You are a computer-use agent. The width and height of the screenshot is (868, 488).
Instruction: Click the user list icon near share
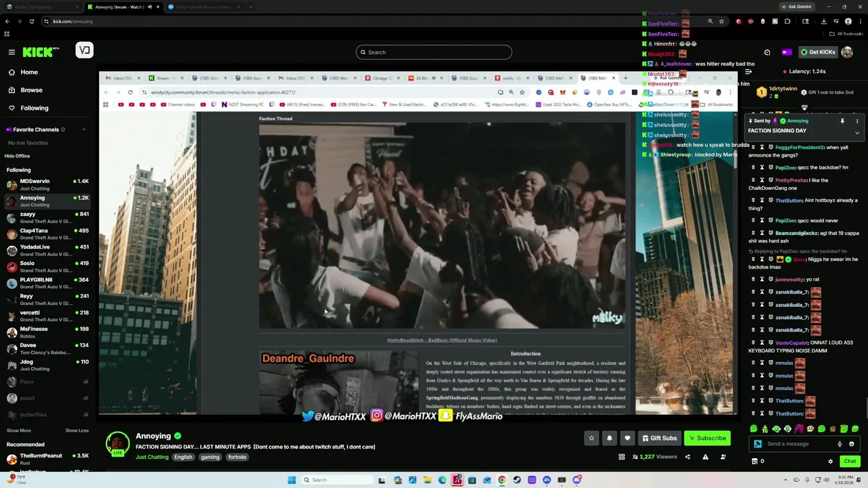(x=723, y=457)
